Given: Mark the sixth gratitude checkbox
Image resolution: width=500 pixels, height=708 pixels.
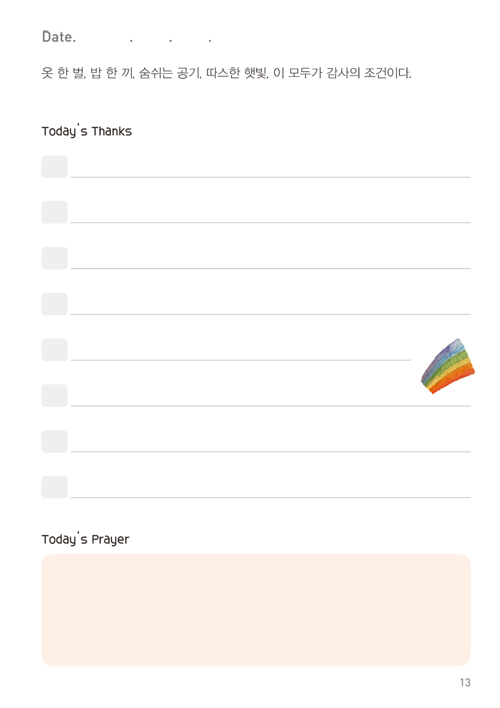Looking at the screenshot, I should click(55, 396).
